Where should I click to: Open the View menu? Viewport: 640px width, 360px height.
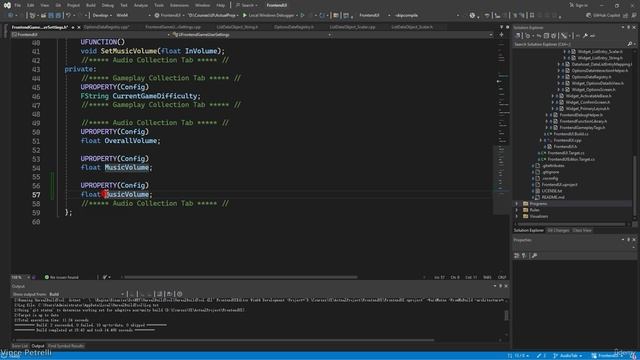44,5
